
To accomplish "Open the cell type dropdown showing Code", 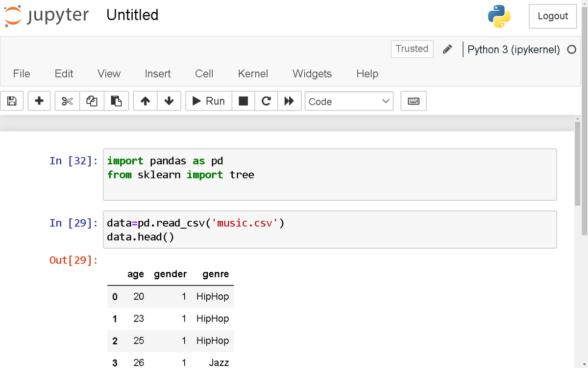I will pos(349,101).
